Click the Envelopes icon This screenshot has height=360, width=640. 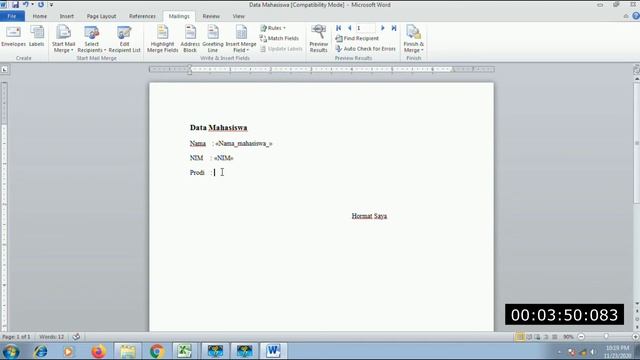13,37
